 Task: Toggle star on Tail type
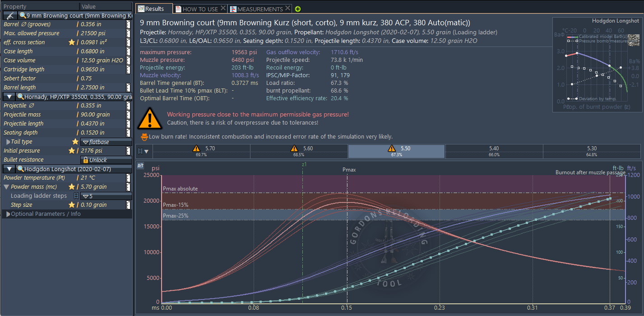coord(75,142)
